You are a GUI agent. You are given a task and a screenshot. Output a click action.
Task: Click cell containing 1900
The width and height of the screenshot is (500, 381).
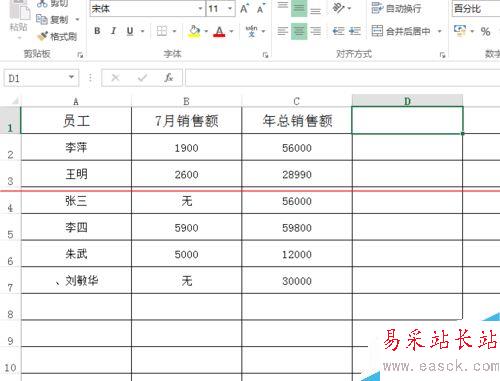click(x=186, y=147)
